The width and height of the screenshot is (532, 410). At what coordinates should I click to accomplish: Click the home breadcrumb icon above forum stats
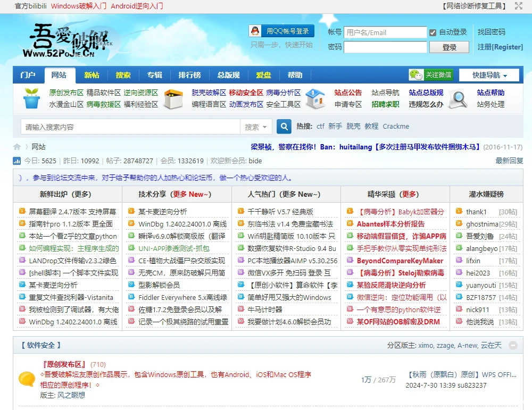click(x=16, y=146)
